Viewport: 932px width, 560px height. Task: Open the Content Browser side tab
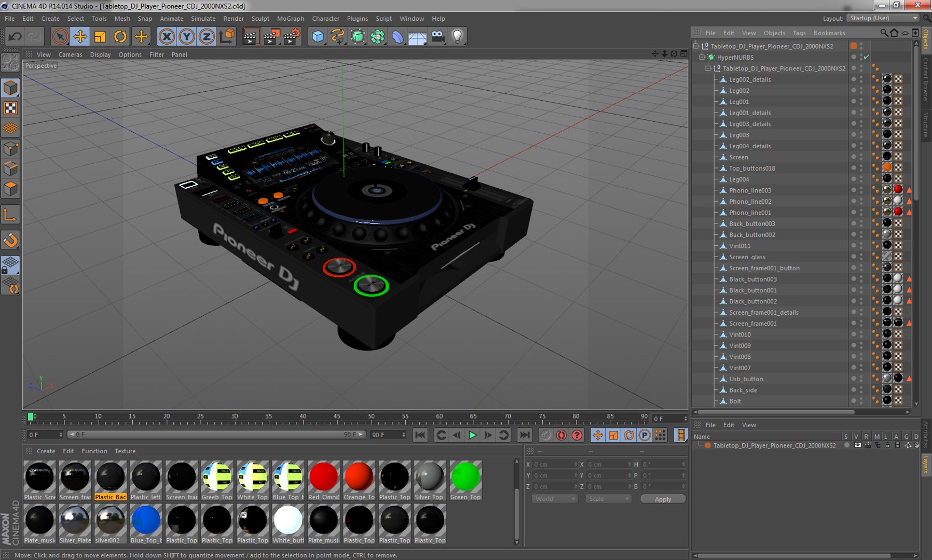click(x=926, y=79)
